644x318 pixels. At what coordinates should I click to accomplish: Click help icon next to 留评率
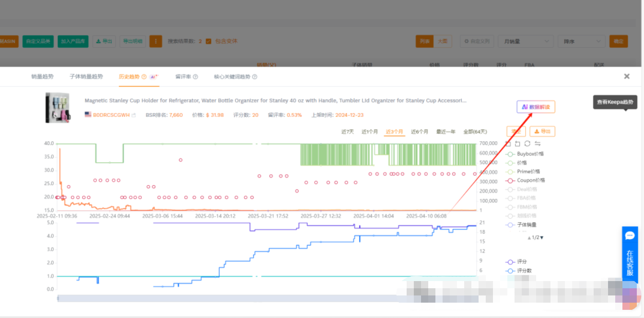(x=196, y=77)
